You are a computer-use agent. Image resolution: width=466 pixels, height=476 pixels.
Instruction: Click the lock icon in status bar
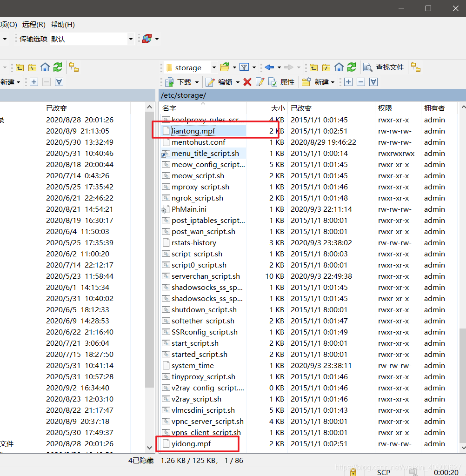[353, 472]
